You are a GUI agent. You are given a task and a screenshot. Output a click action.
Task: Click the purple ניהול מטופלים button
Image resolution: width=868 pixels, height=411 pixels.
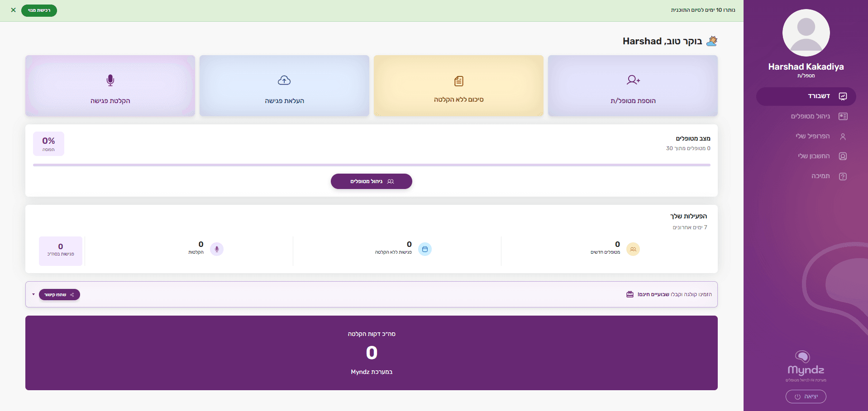[372, 181]
